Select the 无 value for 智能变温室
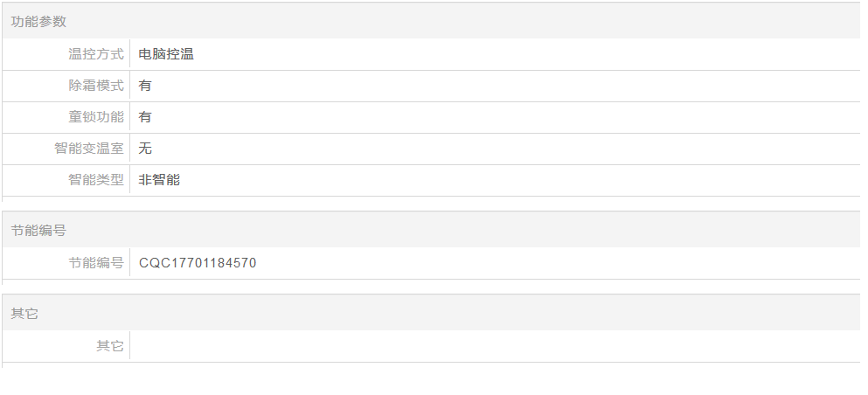The width and height of the screenshot is (868, 395). [145, 149]
